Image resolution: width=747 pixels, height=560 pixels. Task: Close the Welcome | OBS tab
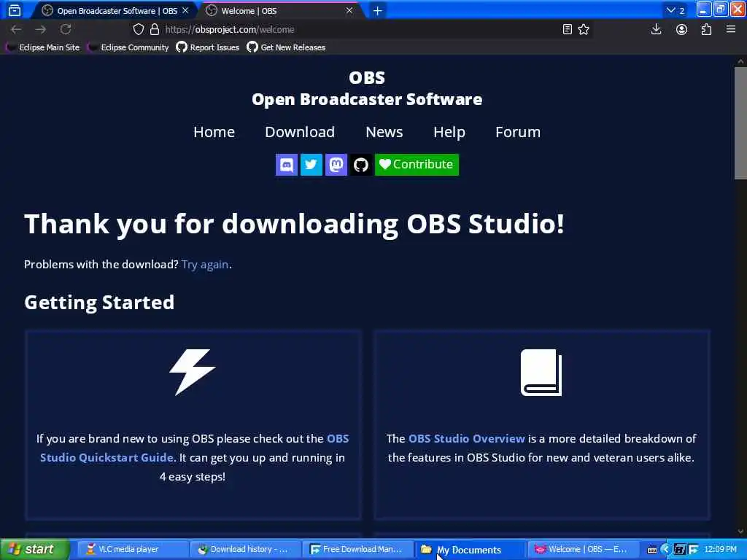point(349,10)
